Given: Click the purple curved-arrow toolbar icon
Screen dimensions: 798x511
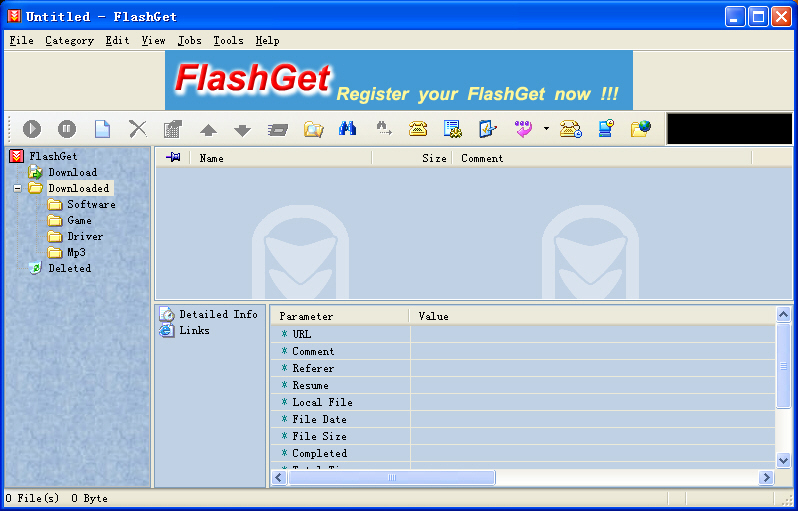Looking at the screenshot, I should pos(523,129).
